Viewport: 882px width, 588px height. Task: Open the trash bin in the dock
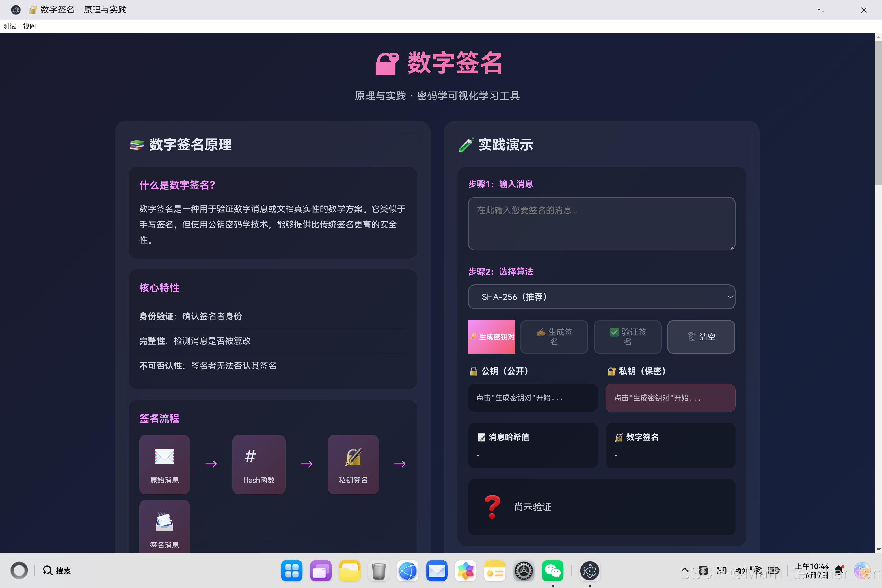coord(379,571)
